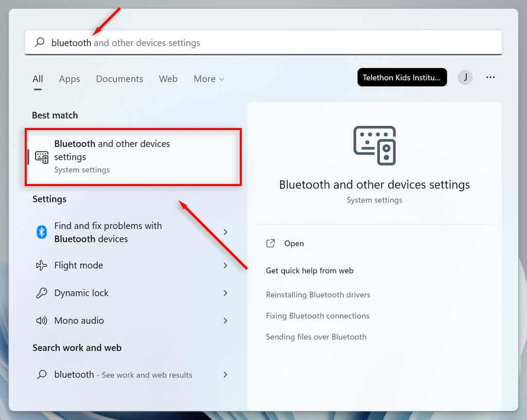Open the three-dot options menu
Image resolution: width=527 pixels, height=420 pixels.
pyautogui.click(x=490, y=78)
